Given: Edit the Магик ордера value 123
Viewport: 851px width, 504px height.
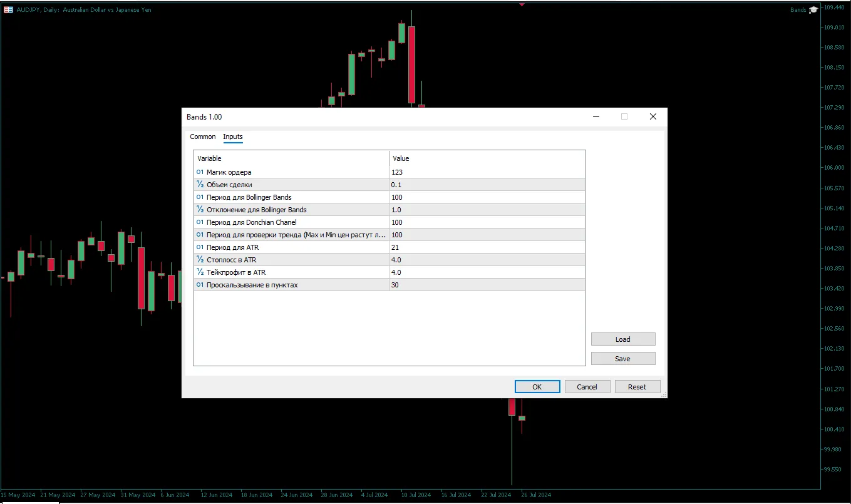Looking at the screenshot, I should click(487, 172).
